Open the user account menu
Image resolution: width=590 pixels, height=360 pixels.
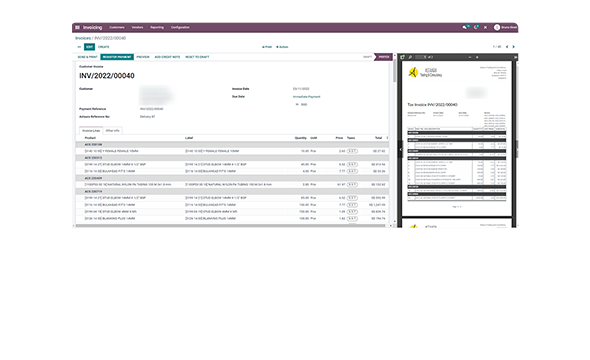pos(506,27)
